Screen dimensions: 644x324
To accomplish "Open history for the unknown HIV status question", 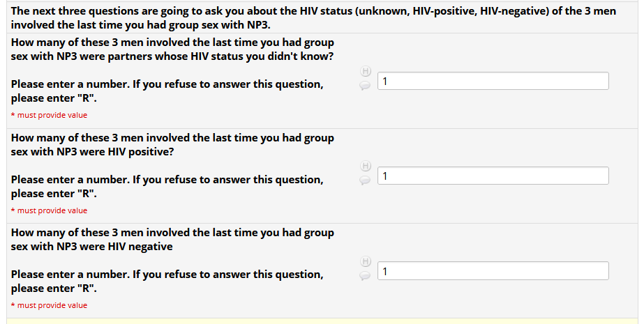I will click(365, 71).
